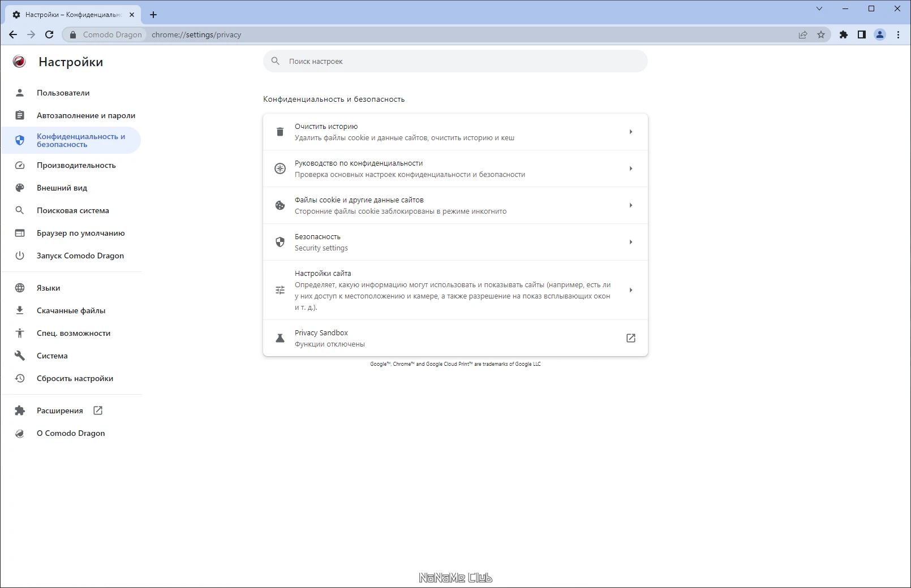Focus the Поиск настроек search field
The height and width of the screenshot is (588, 911).
coord(455,61)
